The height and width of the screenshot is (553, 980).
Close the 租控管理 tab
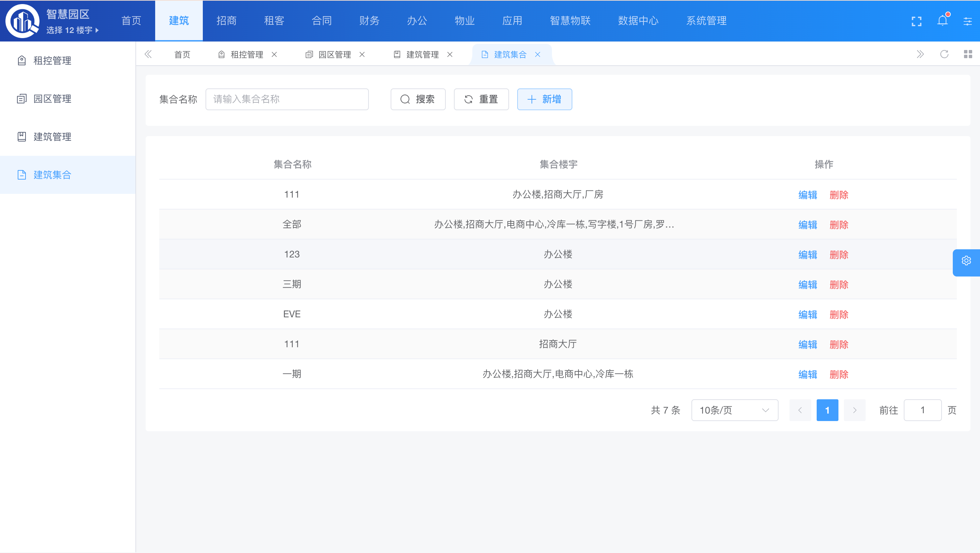pyautogui.click(x=274, y=55)
